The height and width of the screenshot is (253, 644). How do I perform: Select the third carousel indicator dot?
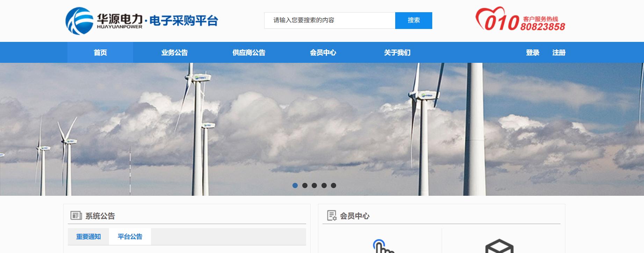click(x=314, y=186)
